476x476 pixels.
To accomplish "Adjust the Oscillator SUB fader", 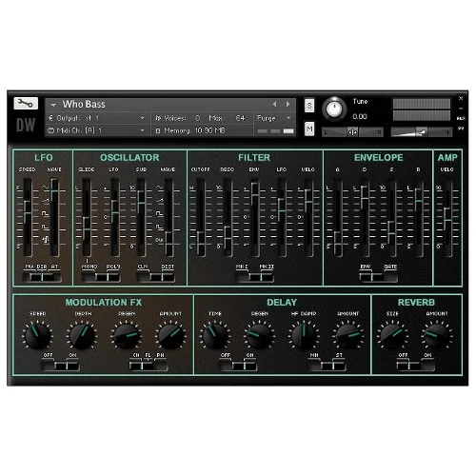I will tap(141, 203).
